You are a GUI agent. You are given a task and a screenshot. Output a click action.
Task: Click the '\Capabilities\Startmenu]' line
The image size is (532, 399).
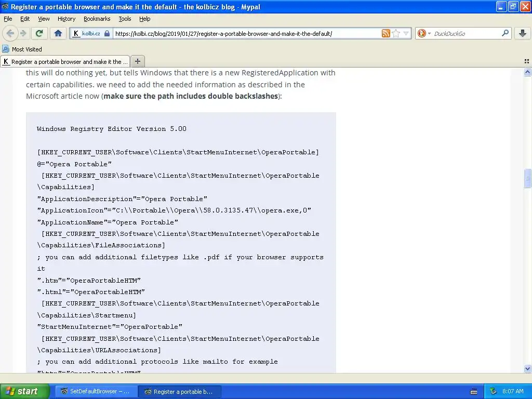[x=87, y=315]
